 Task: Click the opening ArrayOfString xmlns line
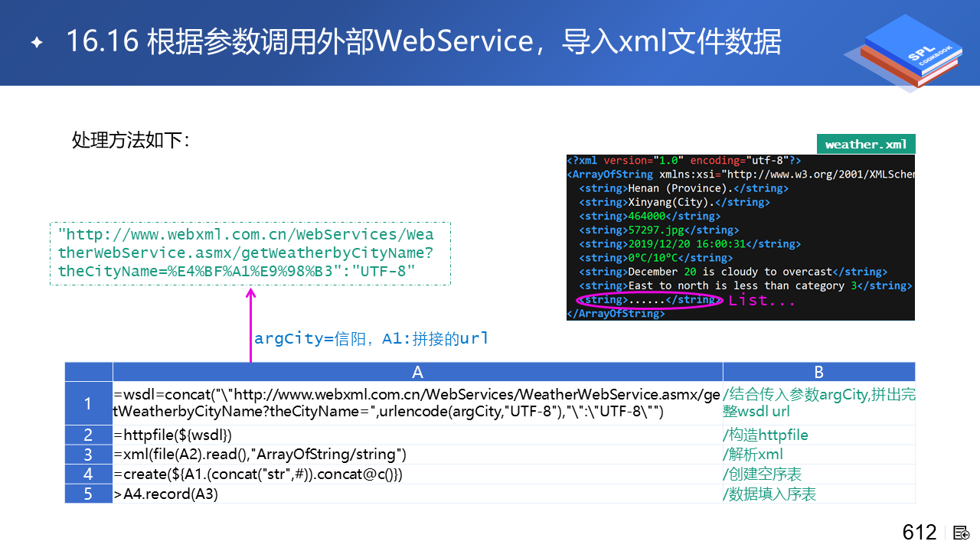coord(740,174)
